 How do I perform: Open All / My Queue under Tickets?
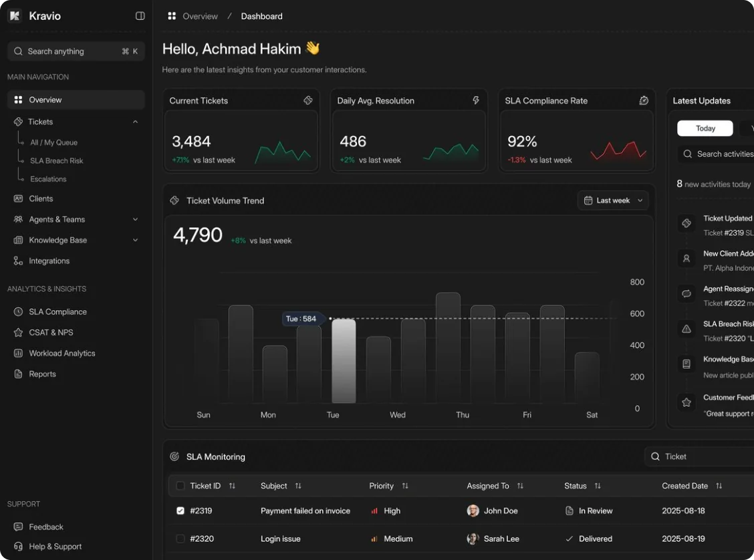[54, 142]
